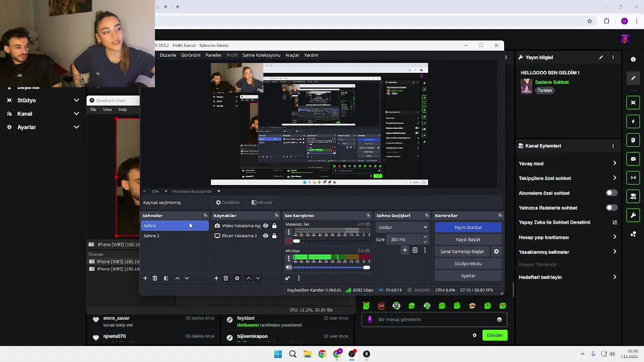Open Araçlar menu in OBS

click(292, 55)
